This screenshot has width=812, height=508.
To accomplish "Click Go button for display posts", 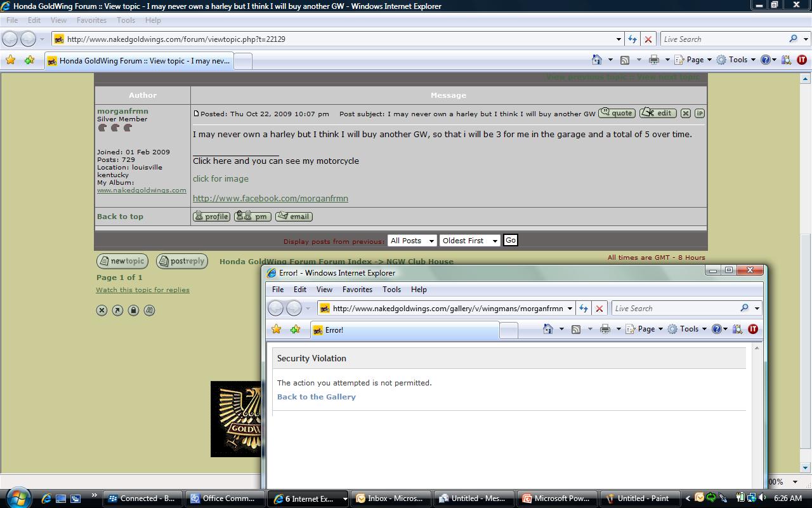I will (x=510, y=241).
